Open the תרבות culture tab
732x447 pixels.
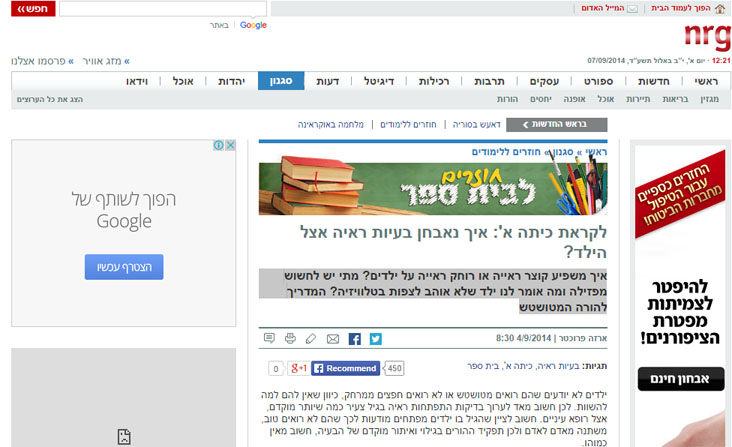[x=489, y=81]
